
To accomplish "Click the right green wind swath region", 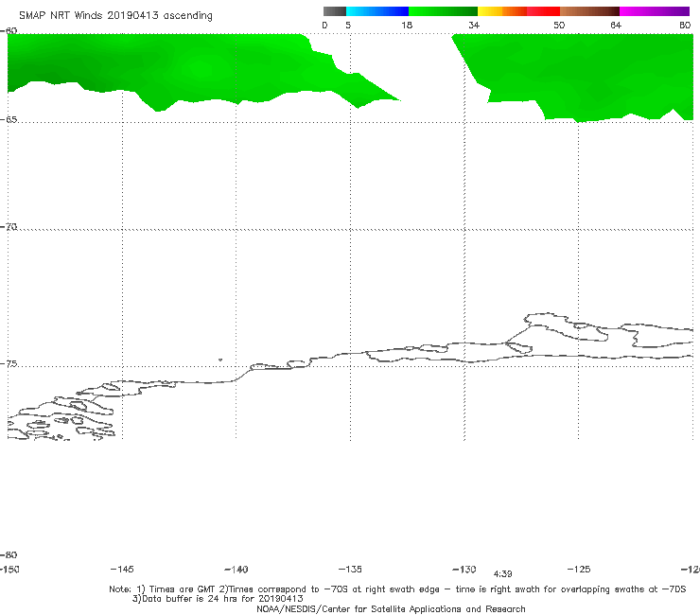I will pos(581,76).
